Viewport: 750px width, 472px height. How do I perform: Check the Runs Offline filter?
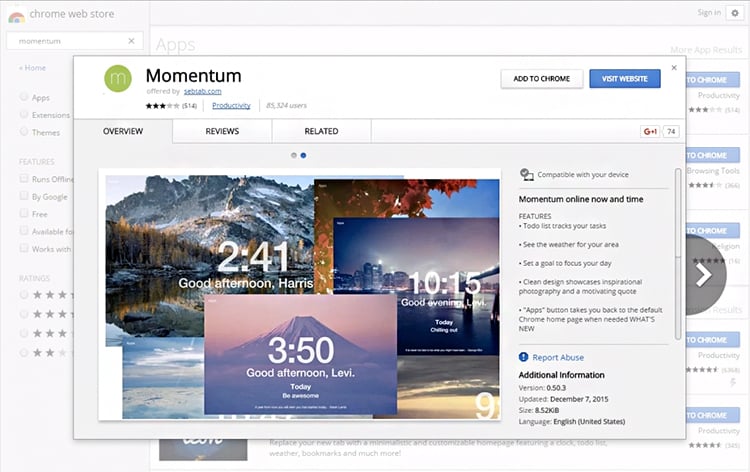(23, 178)
